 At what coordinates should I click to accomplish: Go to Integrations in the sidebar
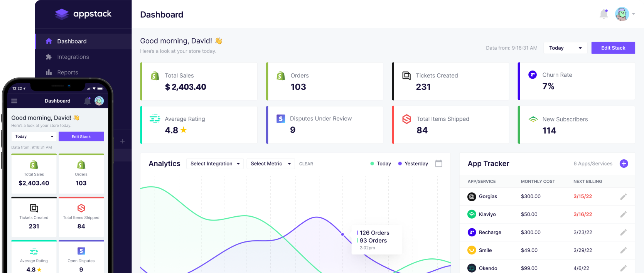(73, 57)
